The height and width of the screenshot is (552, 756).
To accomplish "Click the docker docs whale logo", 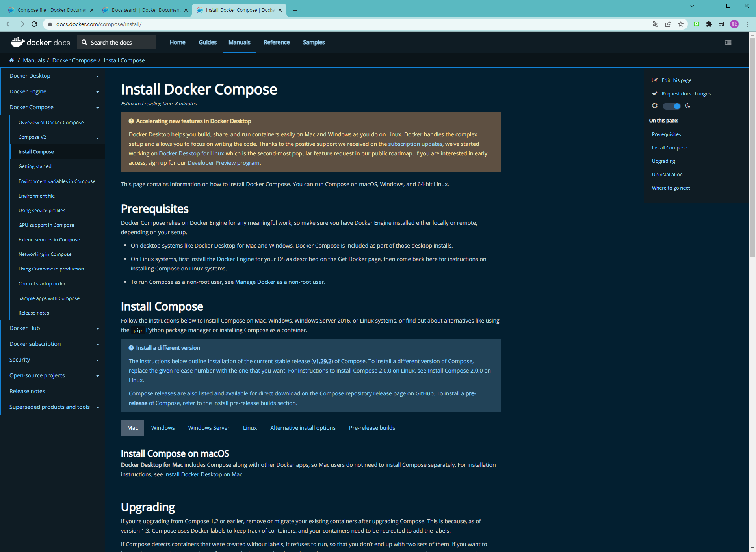I will (41, 42).
